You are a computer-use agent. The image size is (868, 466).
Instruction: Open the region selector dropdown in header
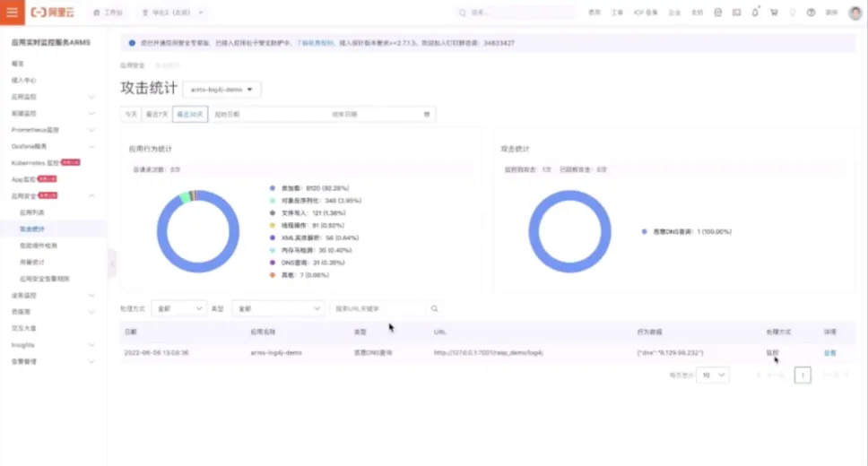pos(173,13)
